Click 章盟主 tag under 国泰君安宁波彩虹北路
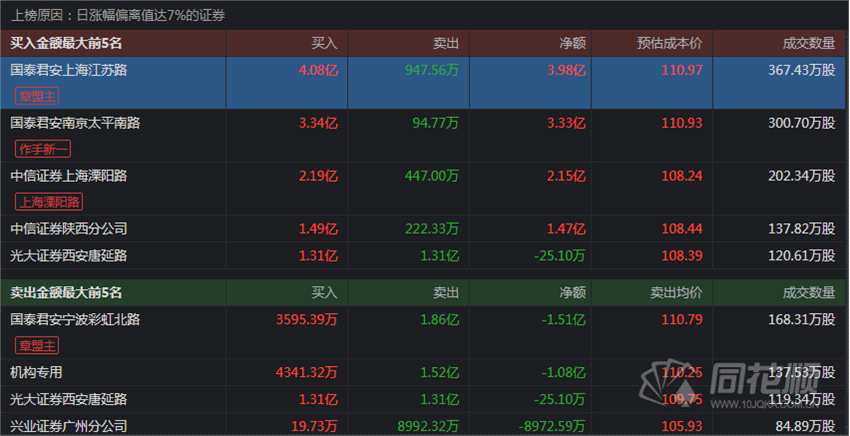Image resolution: width=850 pixels, height=436 pixels. pyautogui.click(x=37, y=346)
